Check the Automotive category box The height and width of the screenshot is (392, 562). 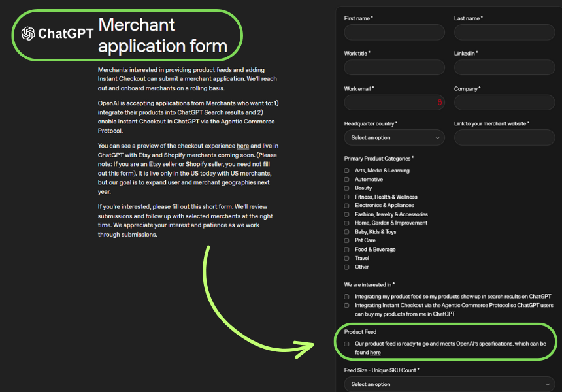346,179
